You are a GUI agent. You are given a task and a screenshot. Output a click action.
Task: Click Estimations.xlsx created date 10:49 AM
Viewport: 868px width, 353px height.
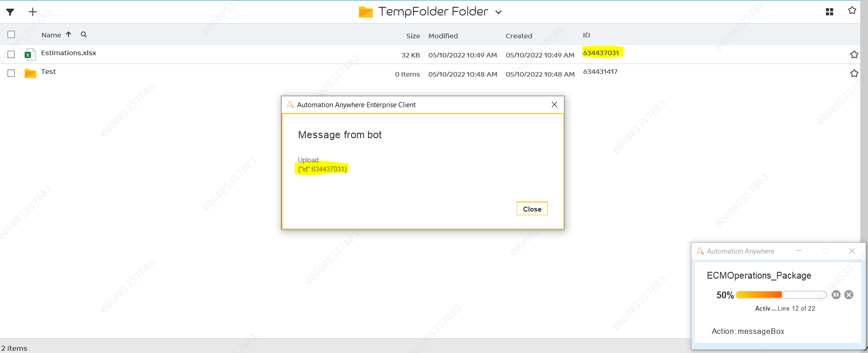(x=540, y=55)
